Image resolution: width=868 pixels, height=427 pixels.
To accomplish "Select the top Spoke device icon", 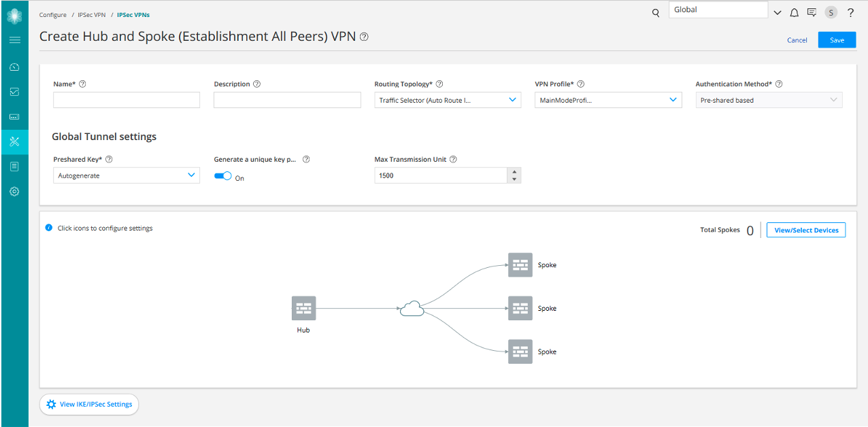I will tap(520, 265).
